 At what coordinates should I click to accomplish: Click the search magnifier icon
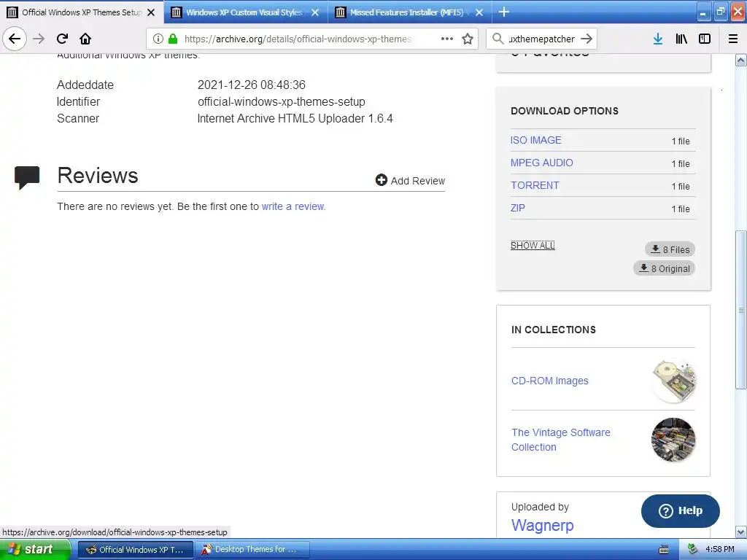pyautogui.click(x=498, y=39)
